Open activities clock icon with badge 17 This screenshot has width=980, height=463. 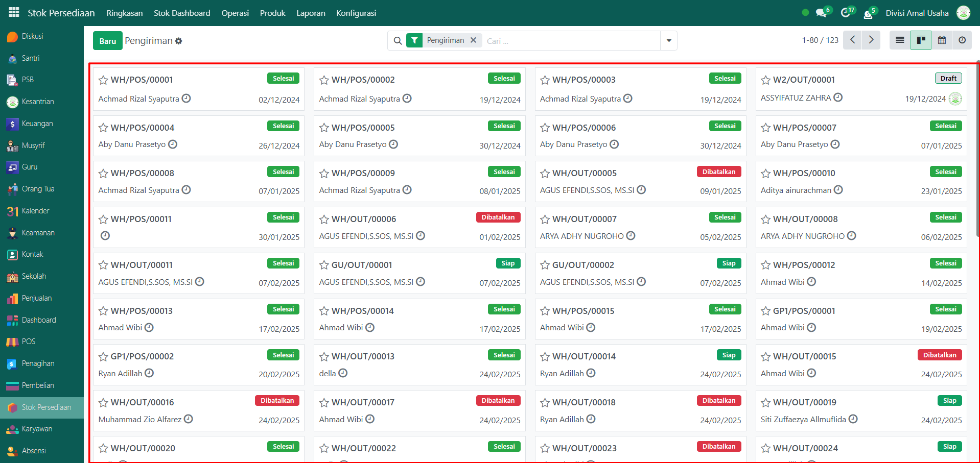(x=846, y=13)
